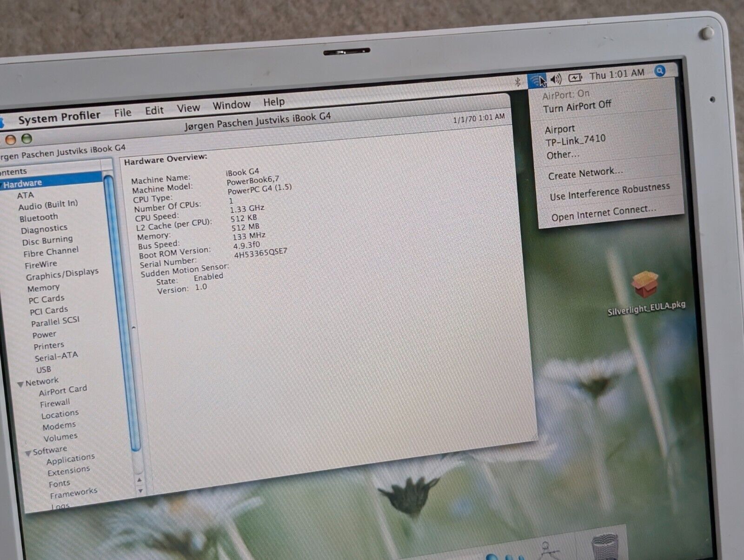Select Volumes under Network
This screenshot has width=744, height=560.
[60, 438]
